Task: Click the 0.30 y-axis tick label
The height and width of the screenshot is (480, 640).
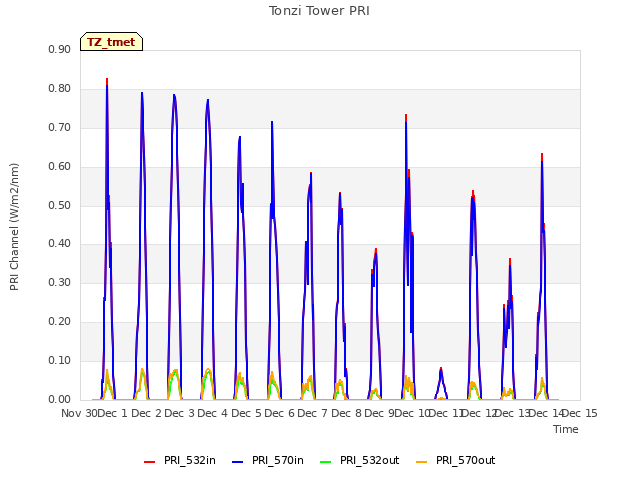Action: pos(60,282)
